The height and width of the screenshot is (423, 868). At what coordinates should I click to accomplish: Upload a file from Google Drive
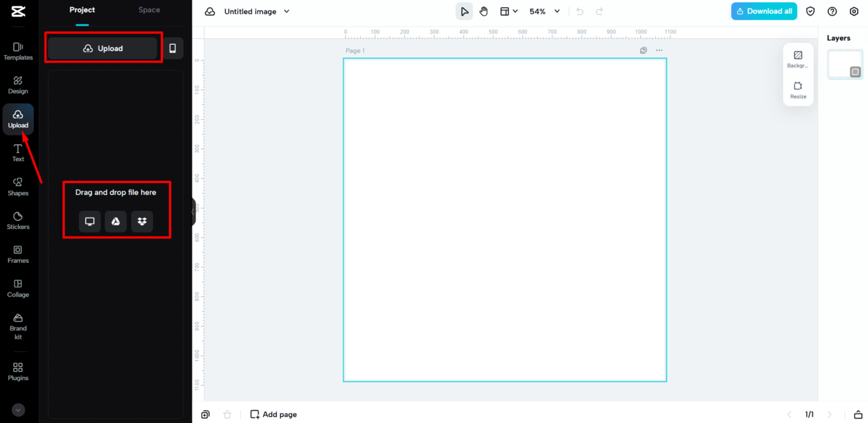(x=116, y=221)
